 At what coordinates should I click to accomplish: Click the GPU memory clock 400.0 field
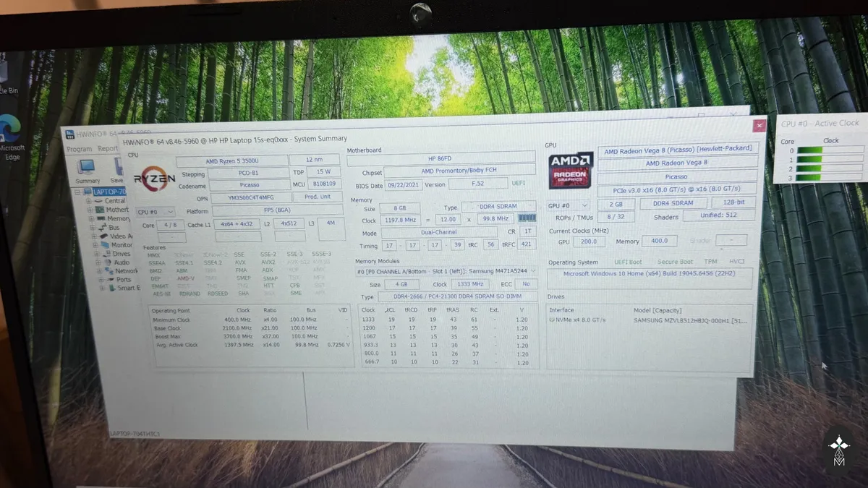658,241
